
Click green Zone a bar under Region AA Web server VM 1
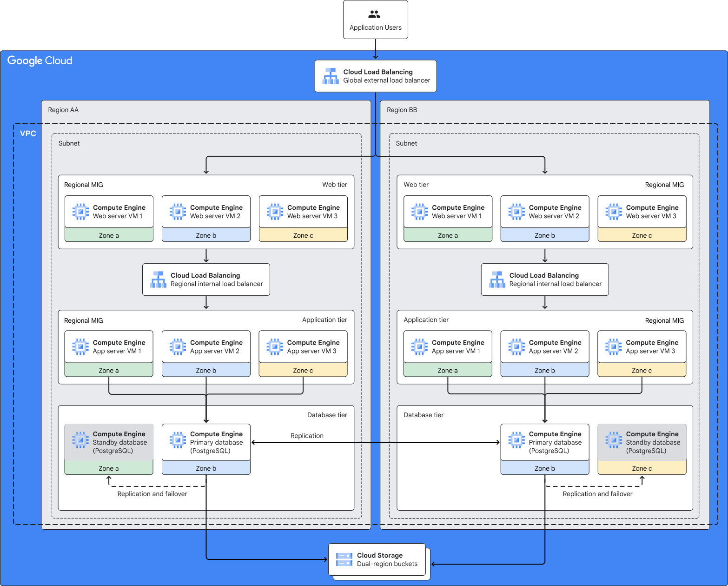click(x=109, y=235)
